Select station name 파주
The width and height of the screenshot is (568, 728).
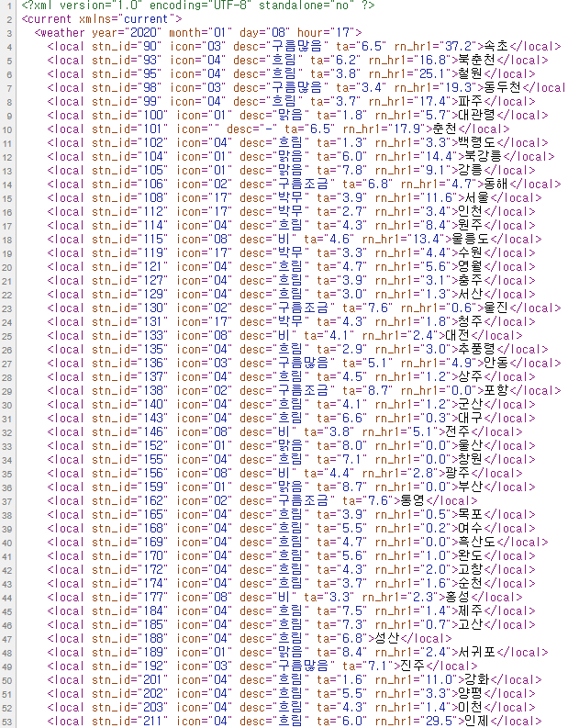tap(471, 101)
